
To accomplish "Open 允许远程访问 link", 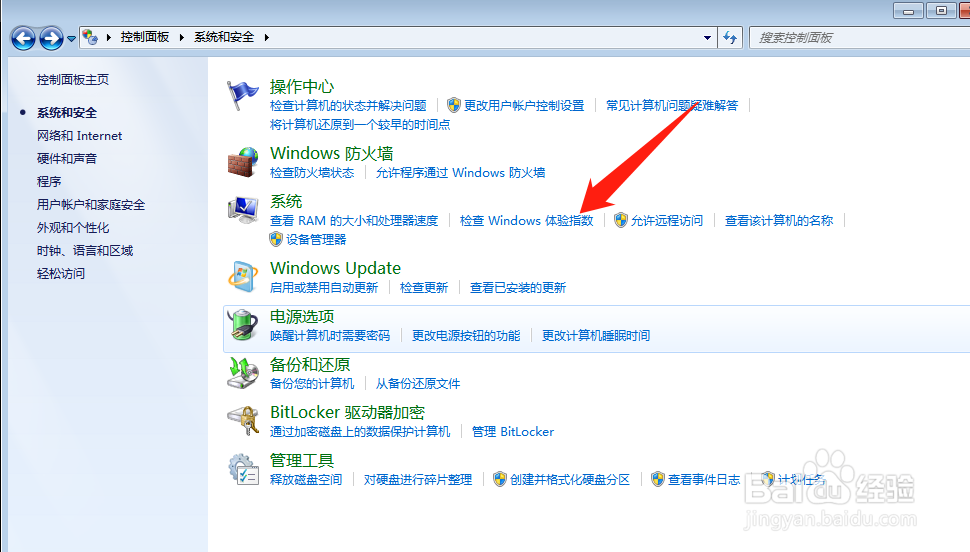I will pos(667,221).
